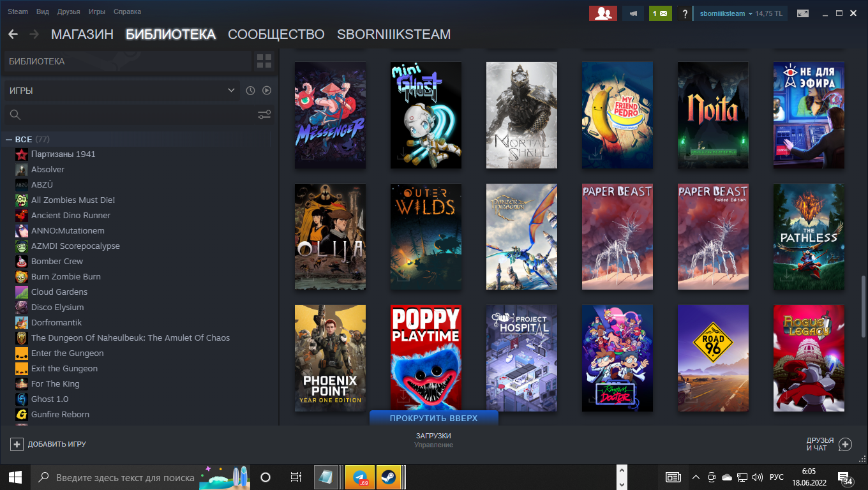Click the megaphone announcements icon
The height and width of the screenshot is (490, 868).
coord(633,13)
